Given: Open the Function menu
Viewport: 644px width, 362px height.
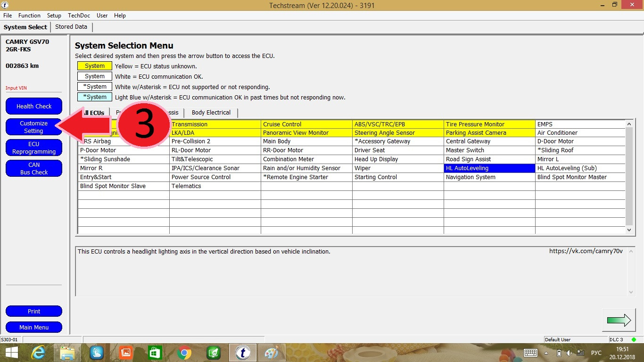Looking at the screenshot, I should point(29,16).
